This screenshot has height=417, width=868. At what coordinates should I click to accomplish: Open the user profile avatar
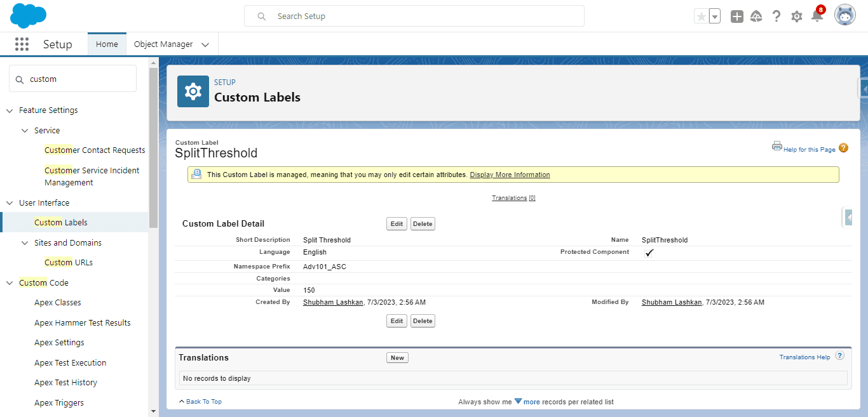[x=845, y=16]
